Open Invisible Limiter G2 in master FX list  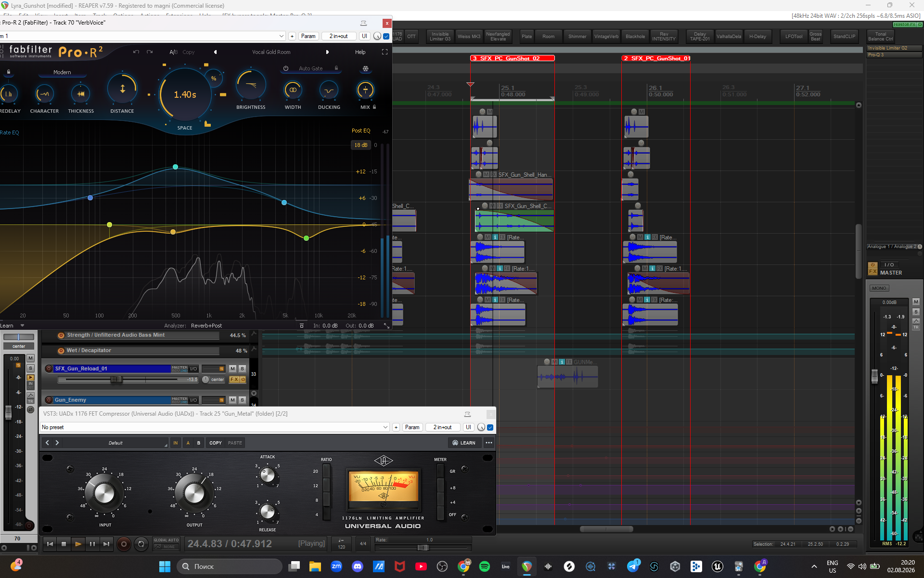pos(894,48)
